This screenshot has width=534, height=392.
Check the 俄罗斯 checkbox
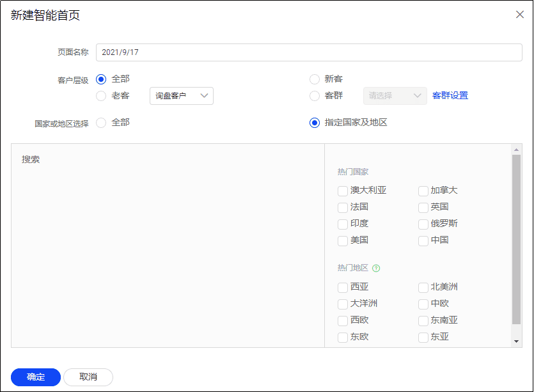click(x=423, y=224)
